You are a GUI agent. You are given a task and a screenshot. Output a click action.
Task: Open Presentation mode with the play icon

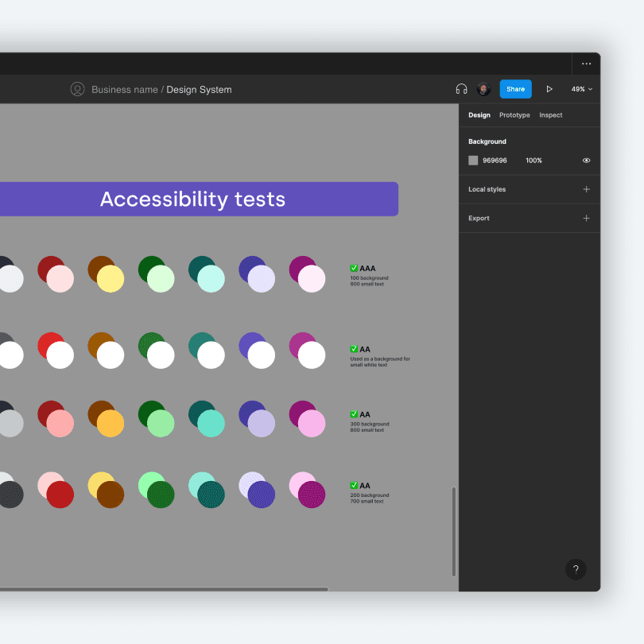[549, 89]
